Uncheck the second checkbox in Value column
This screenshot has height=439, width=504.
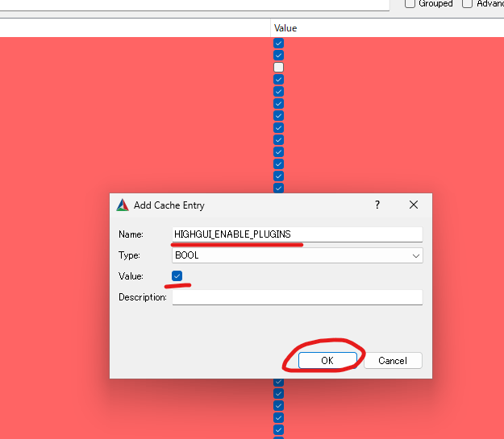279,56
